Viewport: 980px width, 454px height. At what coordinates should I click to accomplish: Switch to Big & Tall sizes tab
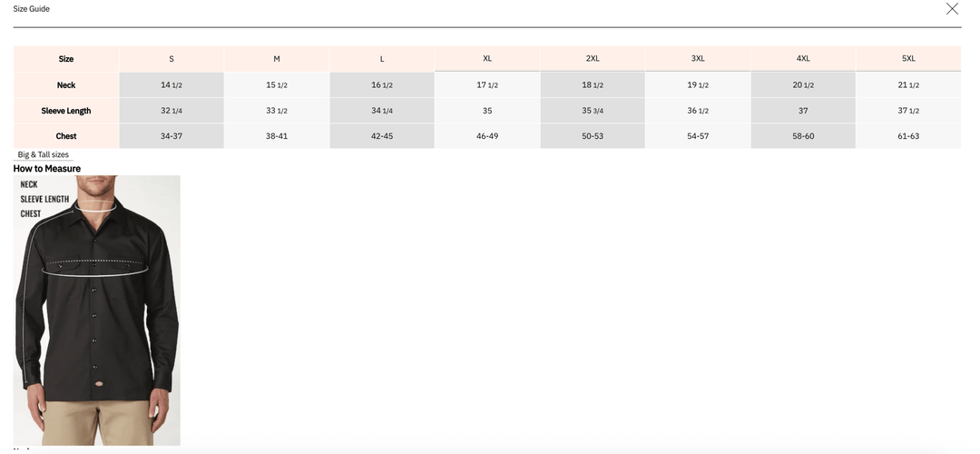(x=44, y=154)
